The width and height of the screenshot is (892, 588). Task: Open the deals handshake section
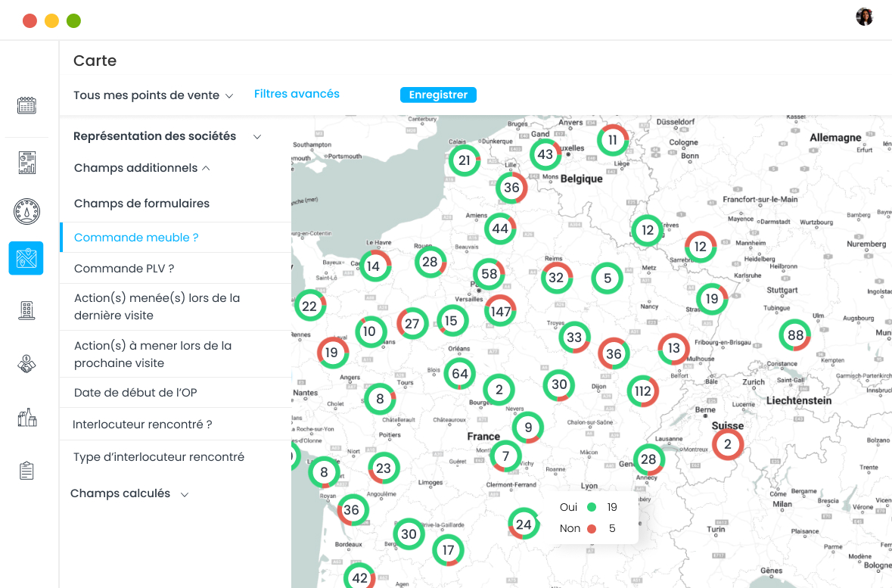26,362
